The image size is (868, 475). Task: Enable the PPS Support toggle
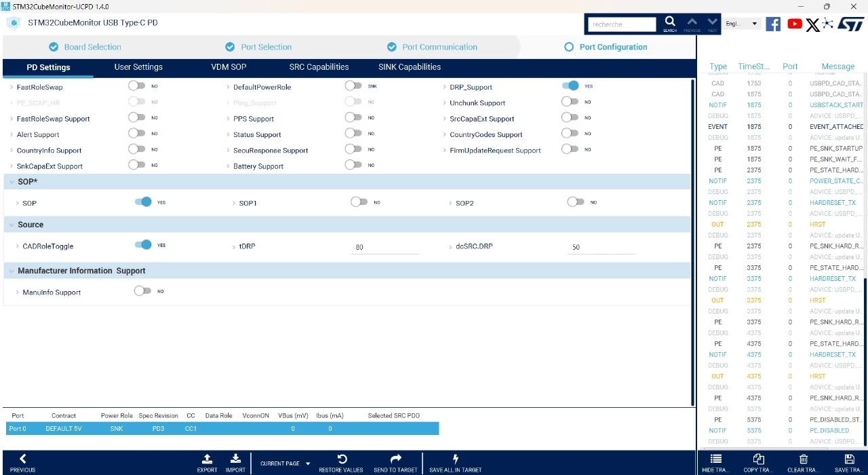coord(353,117)
